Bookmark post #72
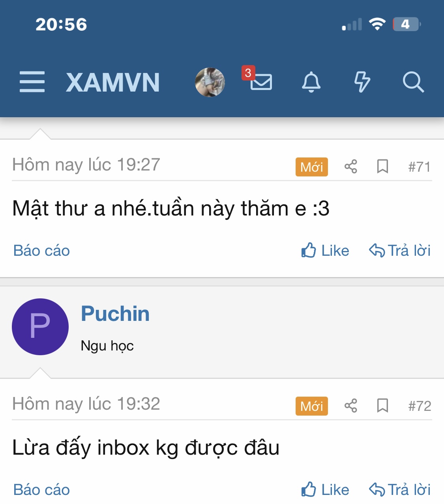444x504 pixels. [x=382, y=406]
